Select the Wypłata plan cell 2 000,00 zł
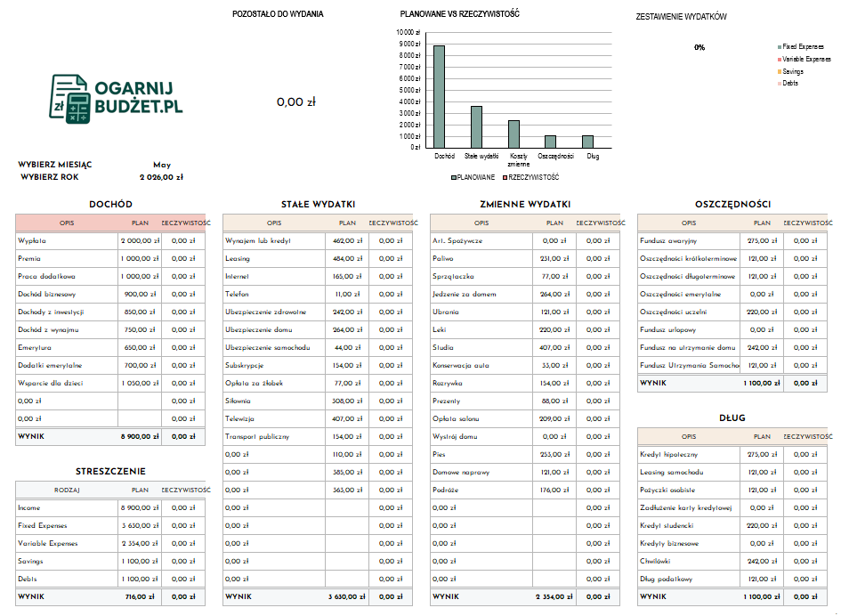841x616 pixels. tap(141, 239)
